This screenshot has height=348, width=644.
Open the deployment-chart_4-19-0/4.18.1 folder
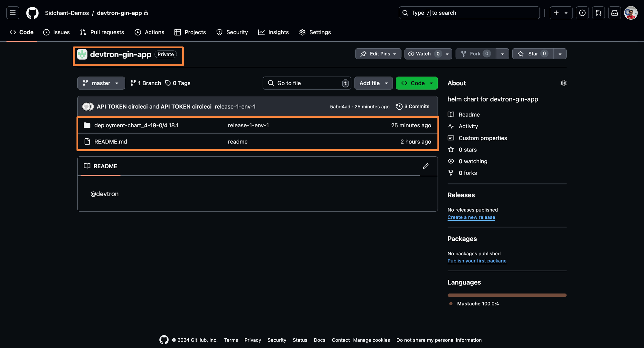pos(137,125)
